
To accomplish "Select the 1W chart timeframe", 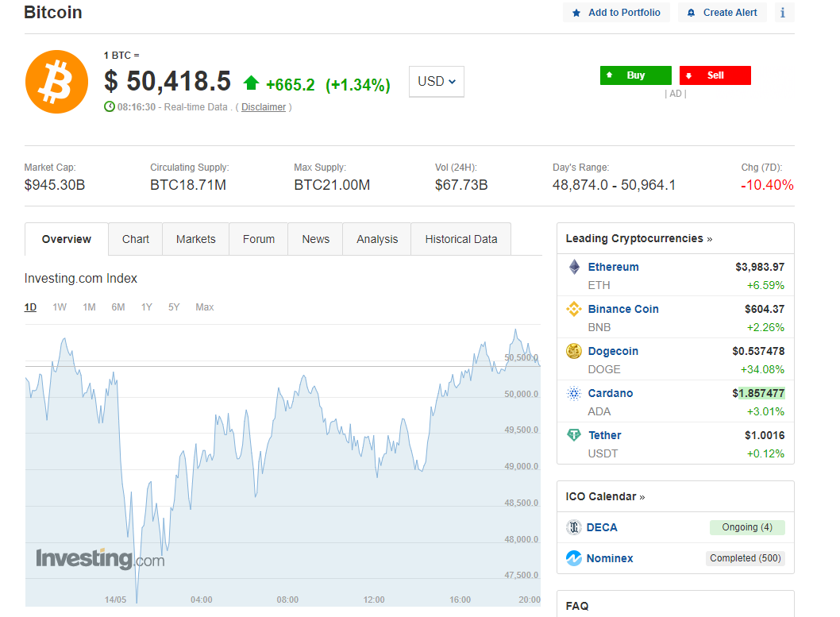I will point(60,307).
